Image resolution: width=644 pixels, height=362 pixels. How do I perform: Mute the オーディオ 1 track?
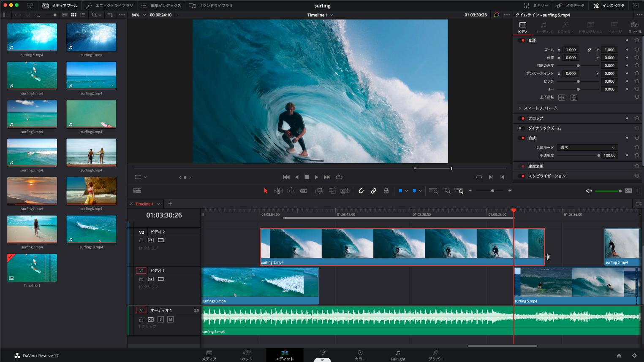171,319
